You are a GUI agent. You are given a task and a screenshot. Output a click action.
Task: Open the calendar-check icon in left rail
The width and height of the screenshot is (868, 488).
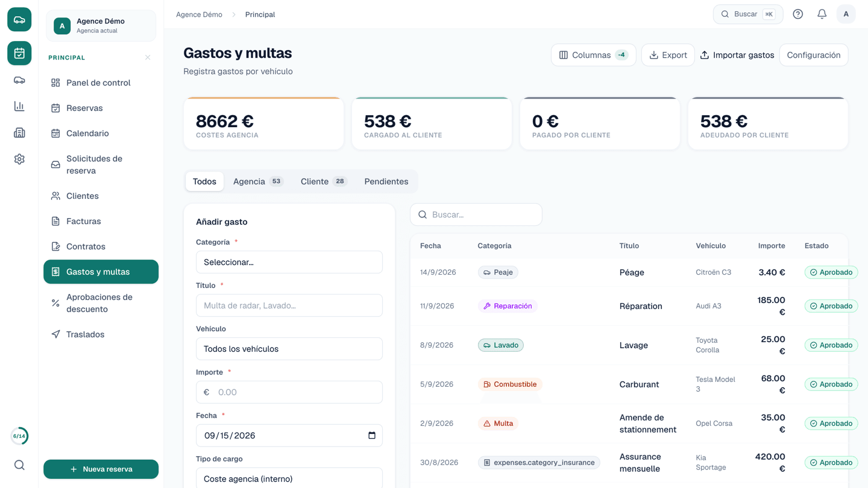coord(19,53)
